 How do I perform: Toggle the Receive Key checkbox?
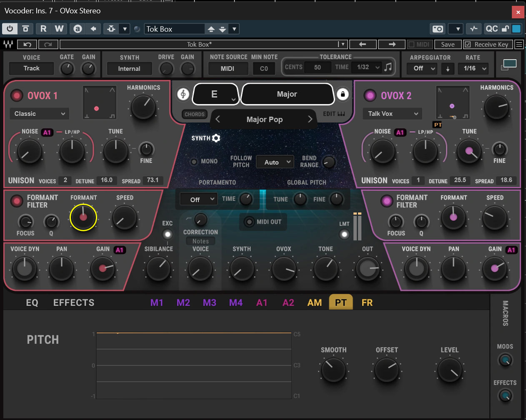point(468,44)
